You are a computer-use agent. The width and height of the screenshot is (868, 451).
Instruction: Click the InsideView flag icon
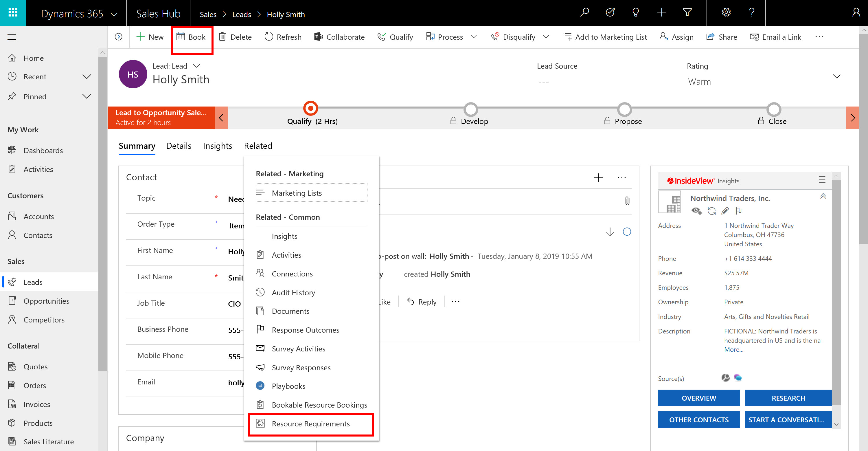[x=738, y=211]
